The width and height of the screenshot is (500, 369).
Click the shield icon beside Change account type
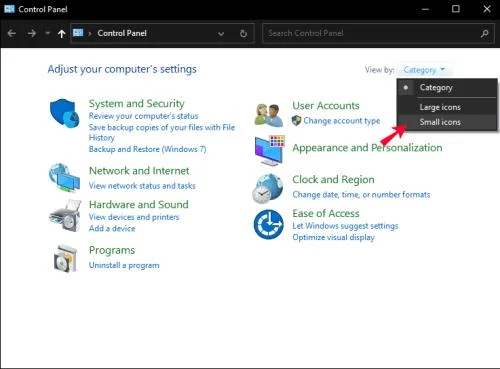pyautogui.click(x=296, y=121)
